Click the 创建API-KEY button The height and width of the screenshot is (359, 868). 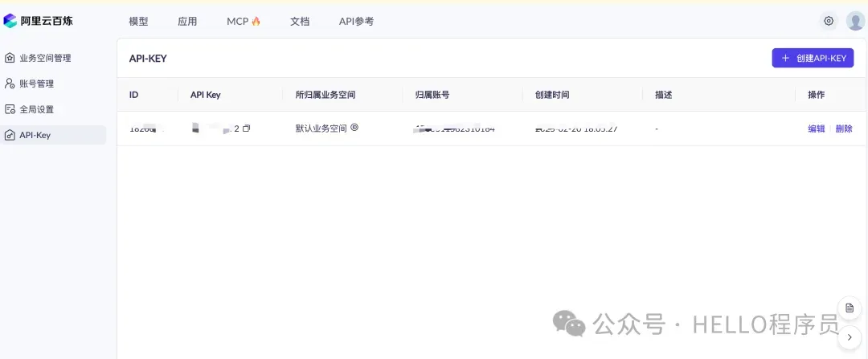813,58
